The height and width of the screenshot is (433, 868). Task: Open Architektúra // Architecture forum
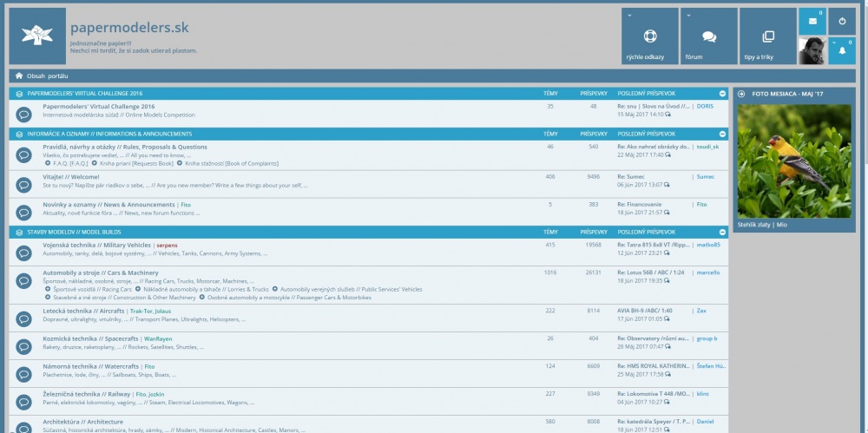click(82, 422)
